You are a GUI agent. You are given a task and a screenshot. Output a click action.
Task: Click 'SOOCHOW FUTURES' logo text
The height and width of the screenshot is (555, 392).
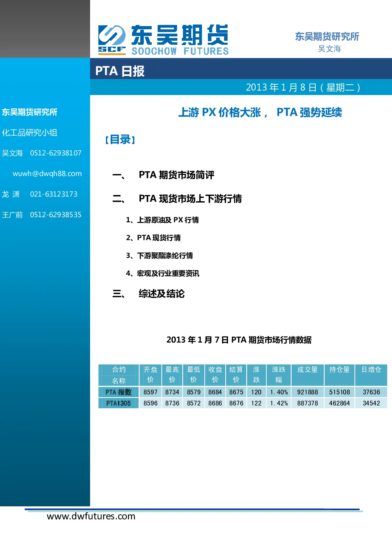180,51
